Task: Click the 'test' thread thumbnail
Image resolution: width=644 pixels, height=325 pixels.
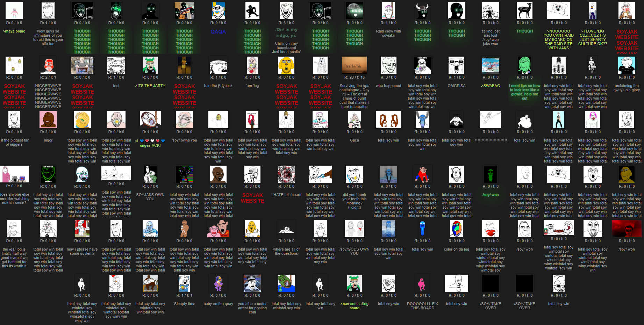Action: pyautogui.click(x=116, y=65)
